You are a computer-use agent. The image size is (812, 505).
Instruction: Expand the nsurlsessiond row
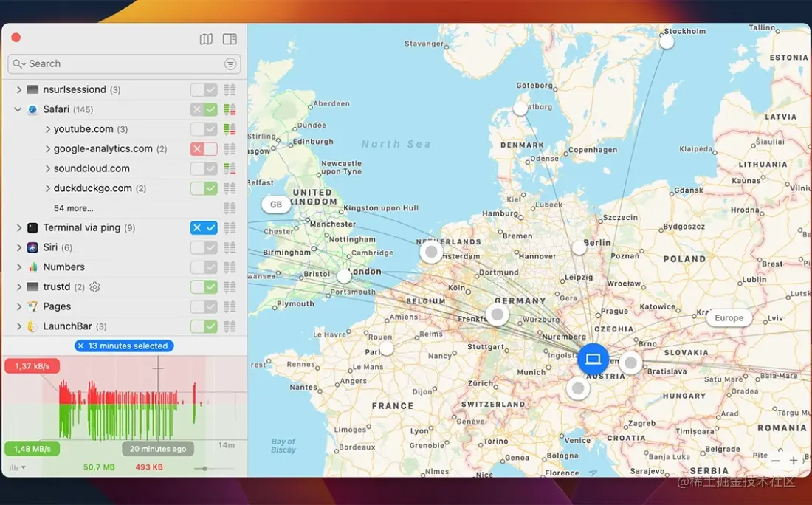[x=18, y=89]
